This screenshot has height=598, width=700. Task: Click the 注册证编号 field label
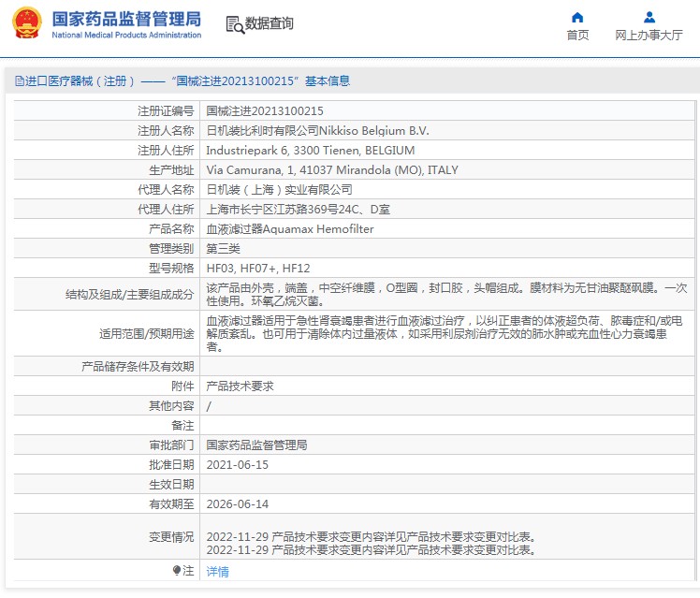(166, 111)
